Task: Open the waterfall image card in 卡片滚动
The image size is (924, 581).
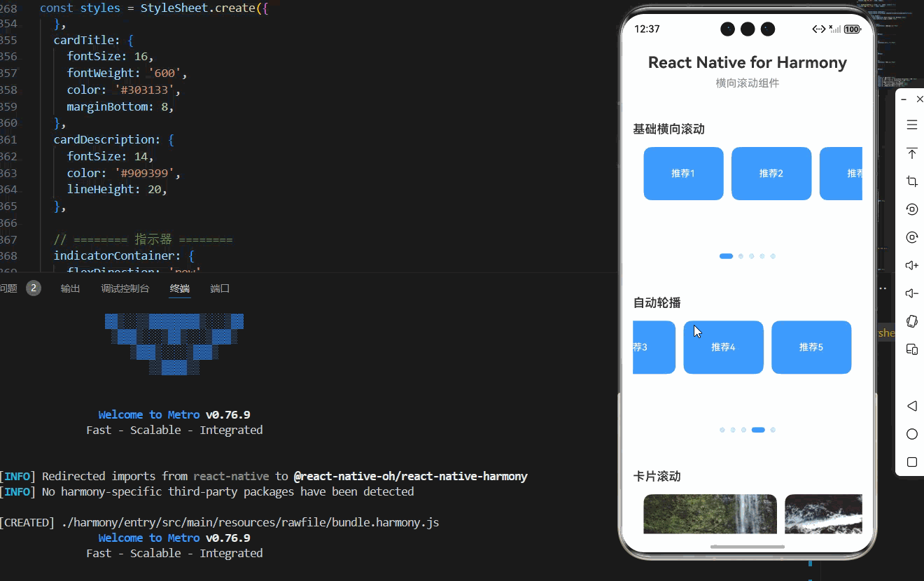Action: (x=710, y=514)
